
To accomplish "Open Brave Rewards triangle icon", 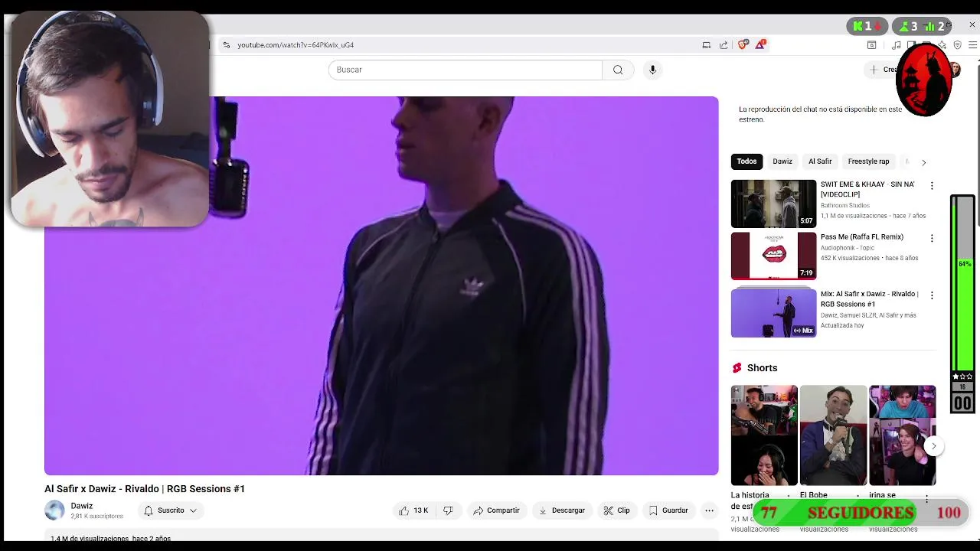I will pyautogui.click(x=760, y=44).
